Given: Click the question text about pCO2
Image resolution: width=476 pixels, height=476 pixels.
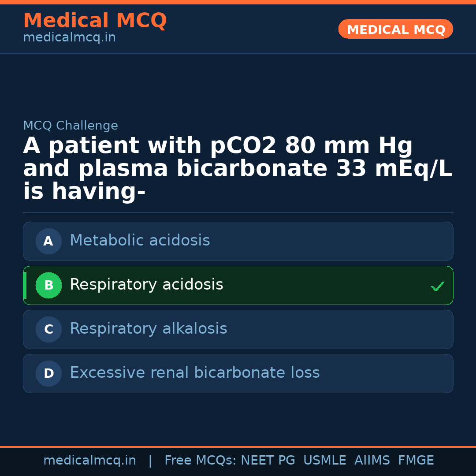Looking at the screenshot, I should point(238,167).
